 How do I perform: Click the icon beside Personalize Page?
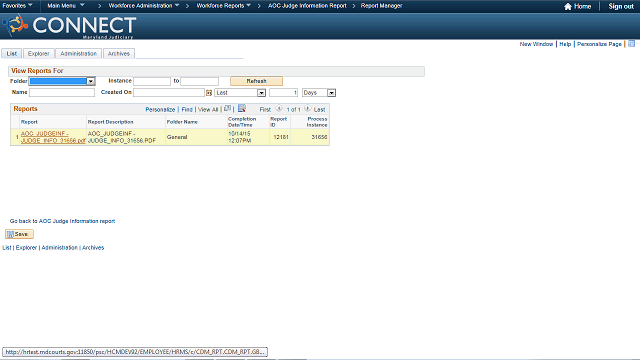coord(631,44)
